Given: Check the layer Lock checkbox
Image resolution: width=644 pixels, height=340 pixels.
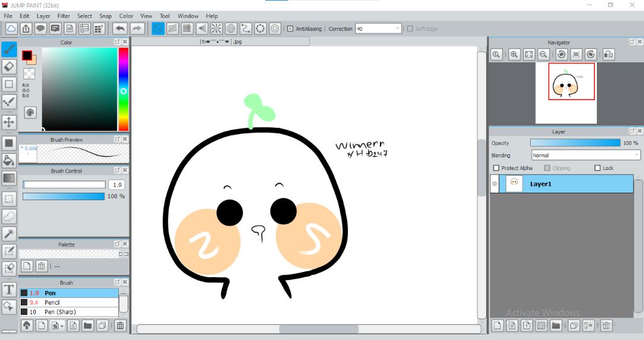Looking at the screenshot, I should 597,168.
